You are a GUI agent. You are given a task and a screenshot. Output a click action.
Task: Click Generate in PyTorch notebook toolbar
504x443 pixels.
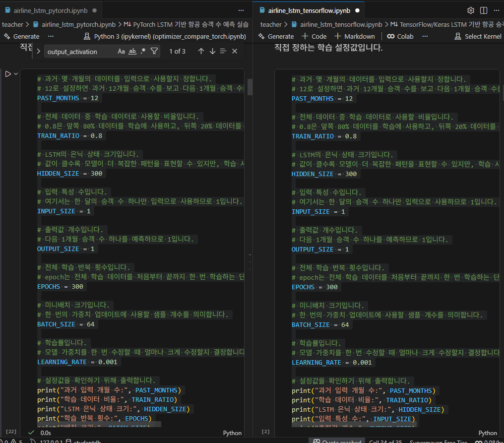[22, 36]
